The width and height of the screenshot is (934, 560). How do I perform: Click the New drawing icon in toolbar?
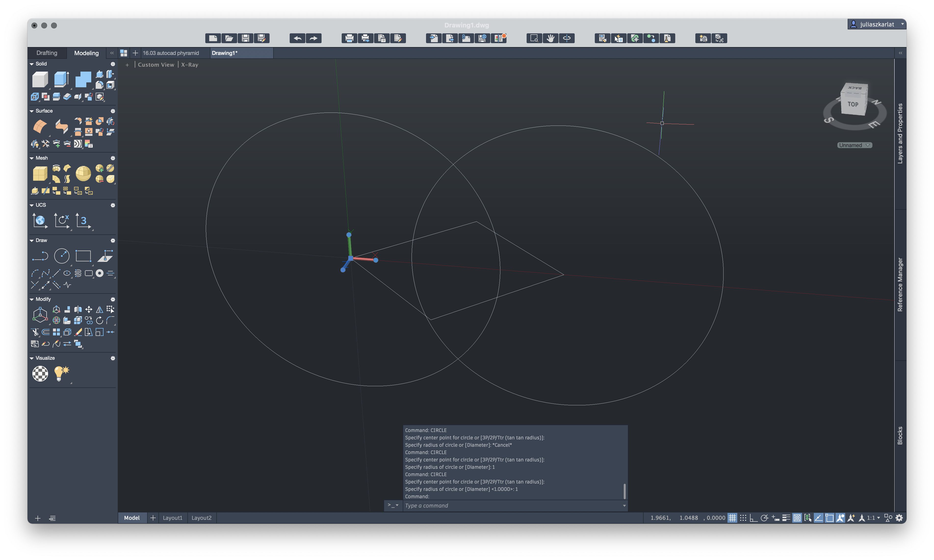pyautogui.click(x=213, y=38)
